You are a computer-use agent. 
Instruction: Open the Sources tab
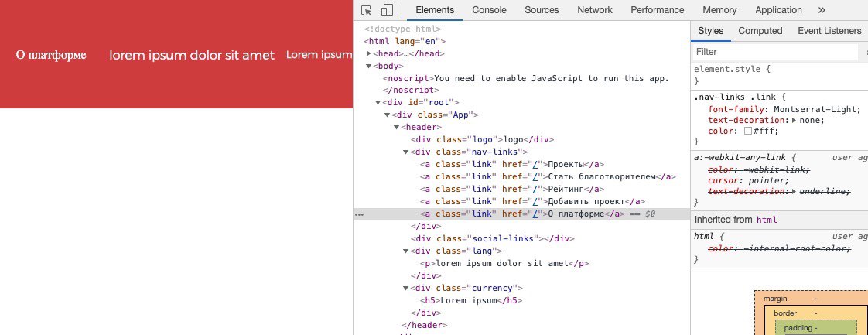click(542, 10)
